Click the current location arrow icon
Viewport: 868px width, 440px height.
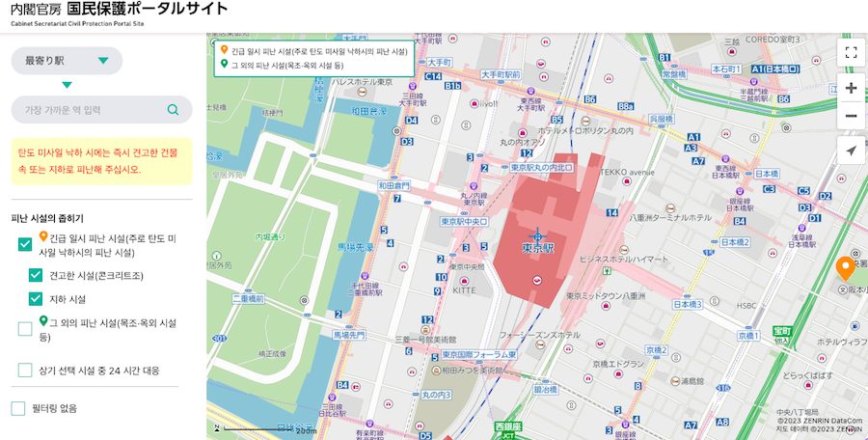851,151
